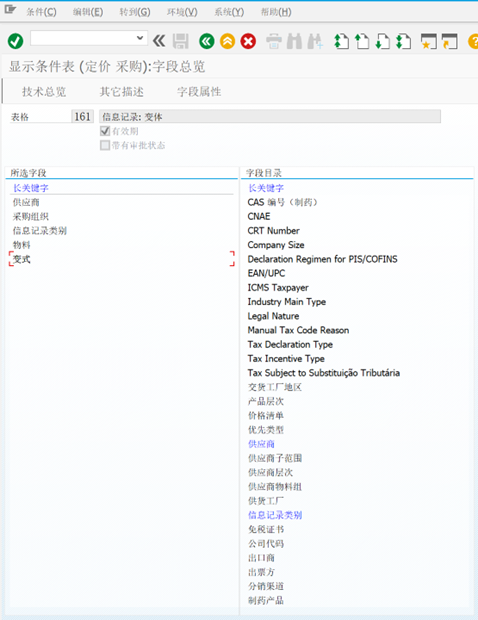Click the binoculars Find icon
Viewport: 478px width, 620px height.
click(x=294, y=41)
